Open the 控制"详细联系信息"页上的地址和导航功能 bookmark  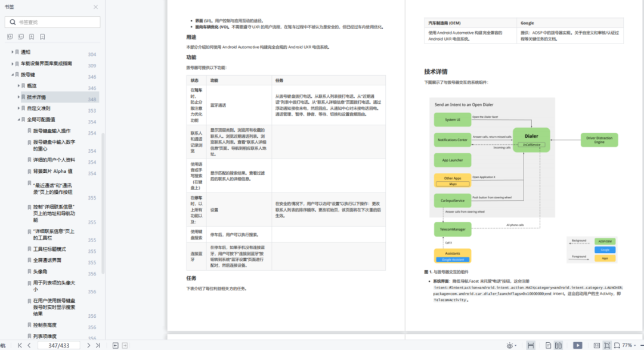(54, 213)
